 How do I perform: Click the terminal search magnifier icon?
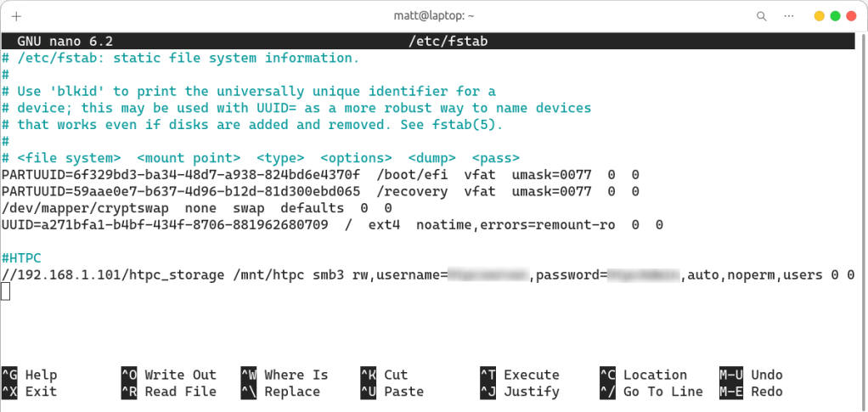763,16
